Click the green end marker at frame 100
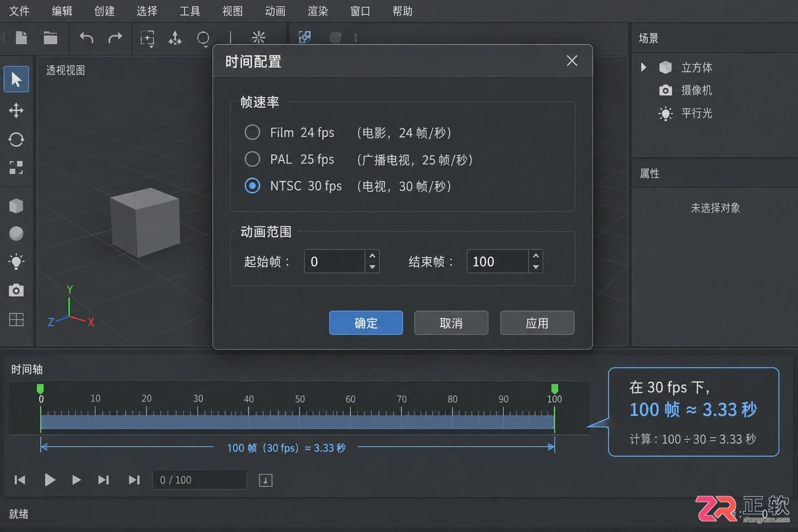 [555, 388]
